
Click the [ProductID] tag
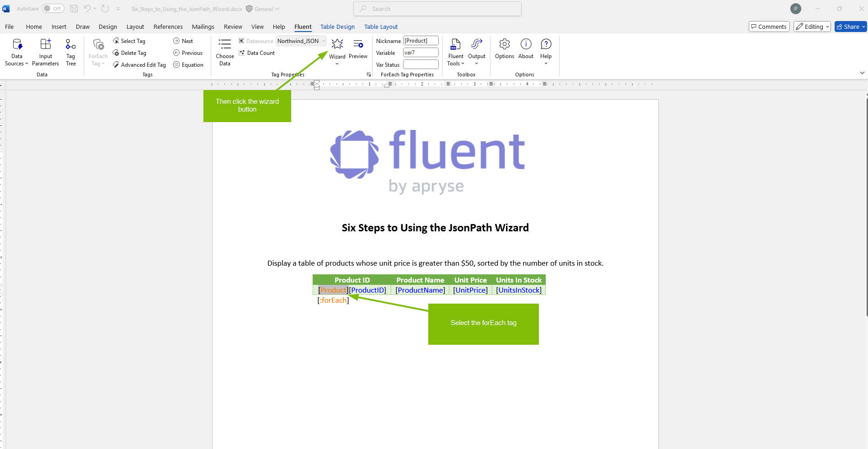point(368,290)
